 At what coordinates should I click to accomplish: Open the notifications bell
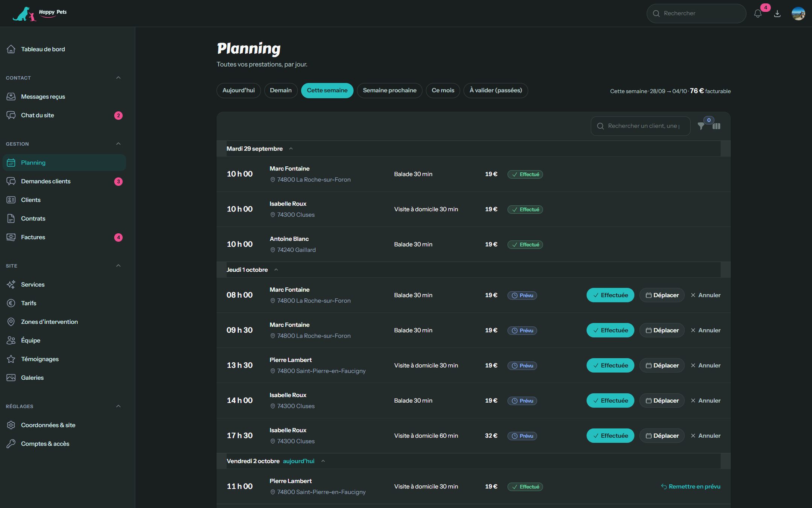[x=757, y=14]
